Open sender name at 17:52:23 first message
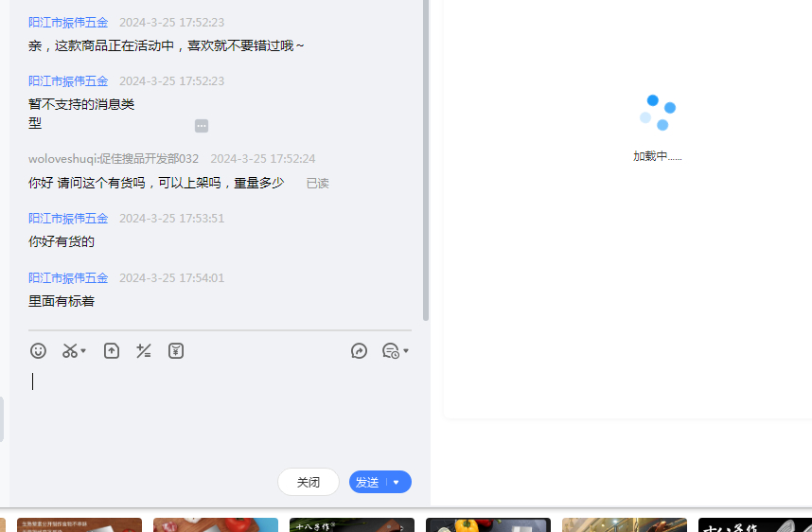The width and height of the screenshot is (812, 532). [68, 23]
